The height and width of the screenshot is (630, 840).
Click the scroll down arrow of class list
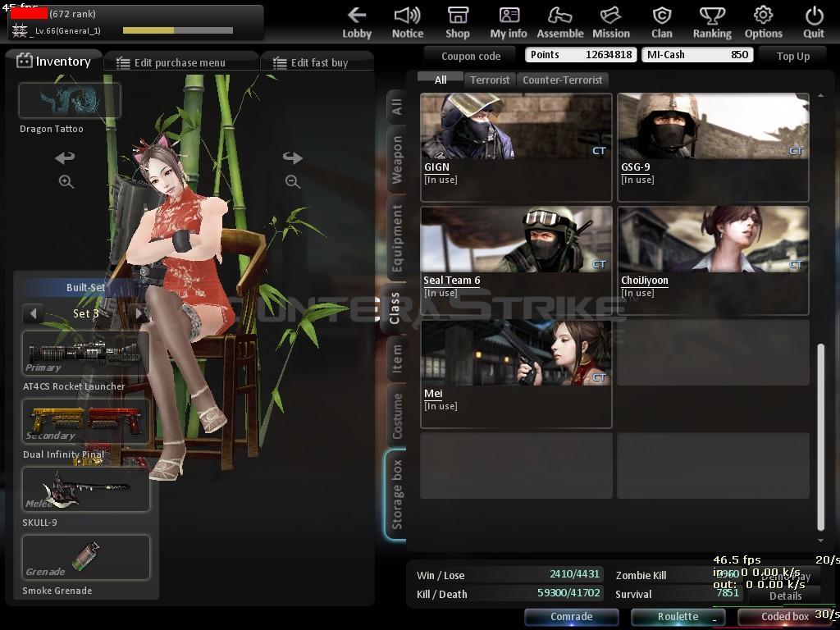(x=820, y=541)
